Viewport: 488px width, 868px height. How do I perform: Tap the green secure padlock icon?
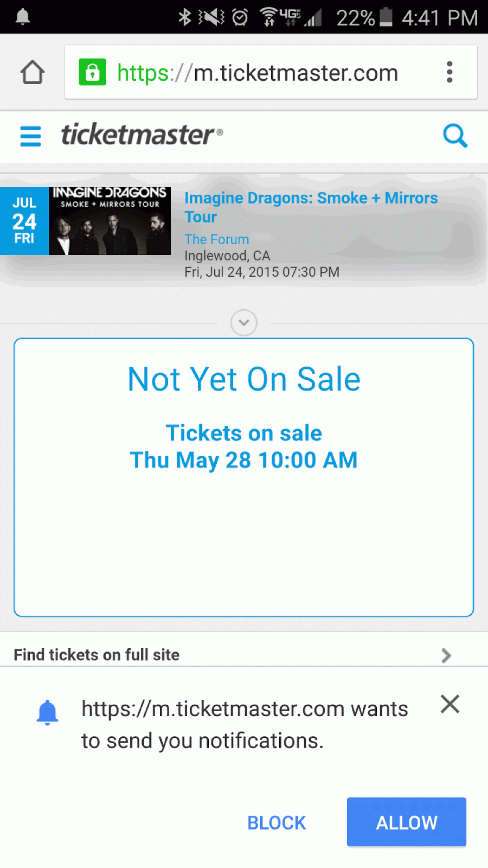(x=93, y=72)
